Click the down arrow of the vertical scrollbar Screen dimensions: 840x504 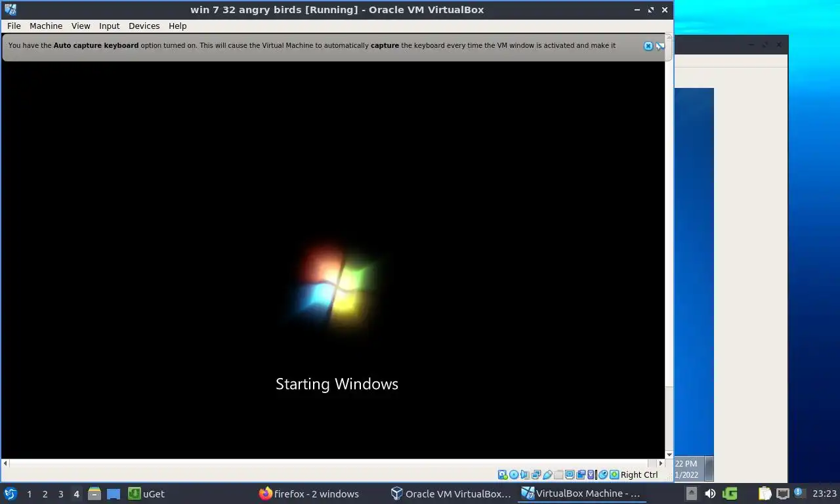[669, 455]
